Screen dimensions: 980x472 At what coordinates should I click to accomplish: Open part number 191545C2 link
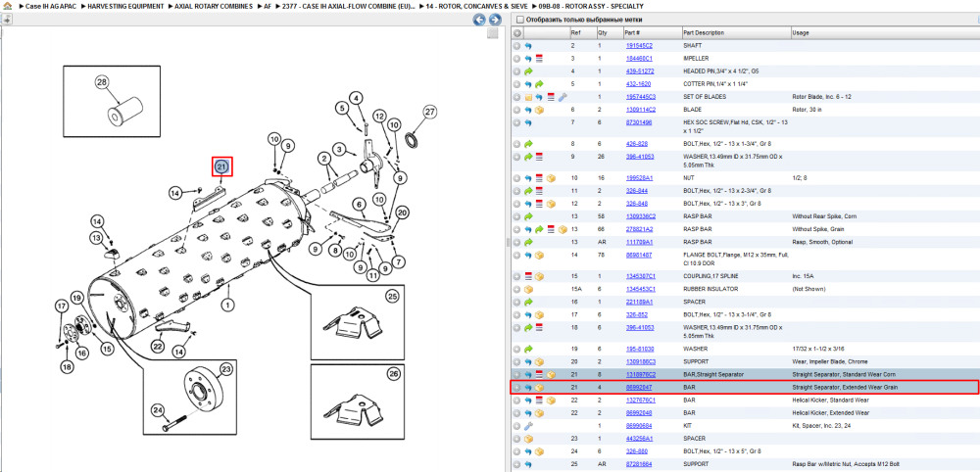click(639, 46)
